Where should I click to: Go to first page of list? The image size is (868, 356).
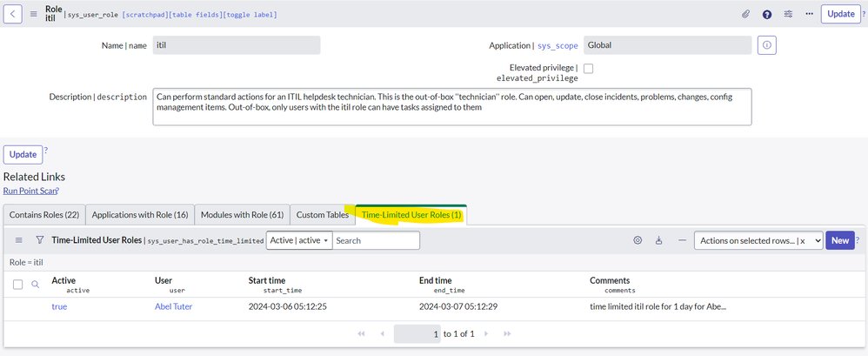362,334
